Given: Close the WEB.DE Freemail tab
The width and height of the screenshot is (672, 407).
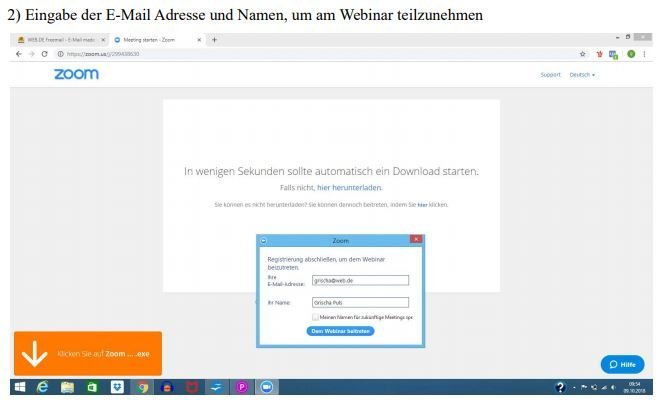Looking at the screenshot, I should (x=103, y=40).
